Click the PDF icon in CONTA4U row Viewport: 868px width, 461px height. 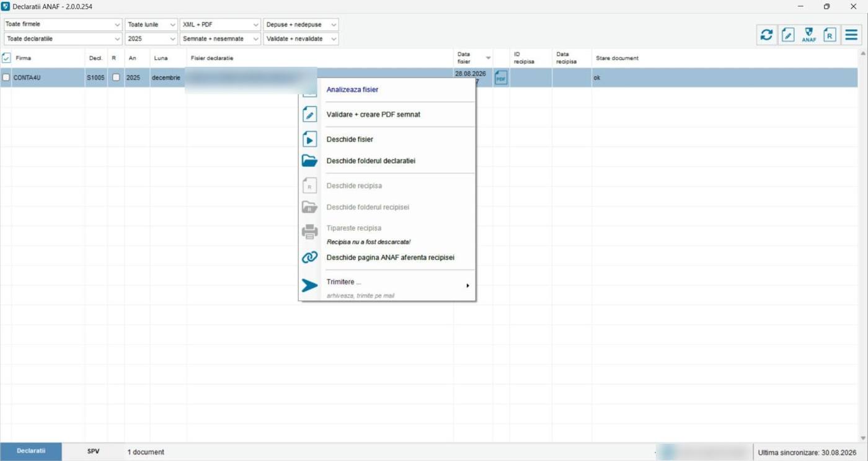point(501,78)
